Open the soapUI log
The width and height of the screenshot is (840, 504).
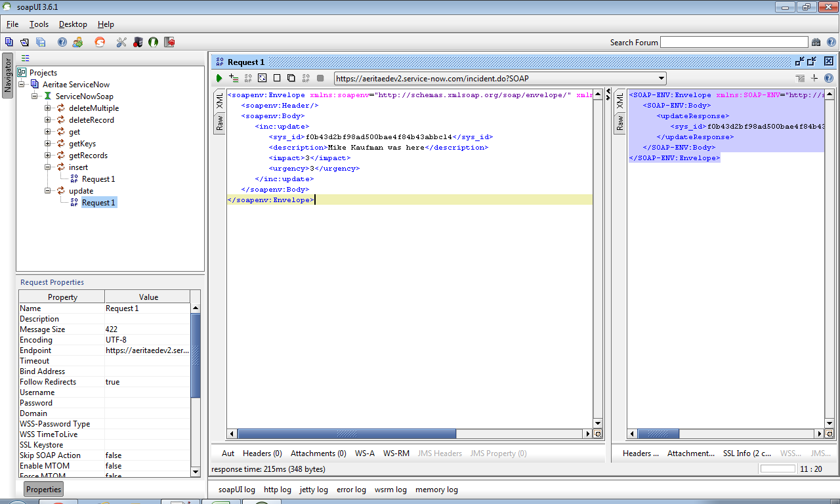237,490
